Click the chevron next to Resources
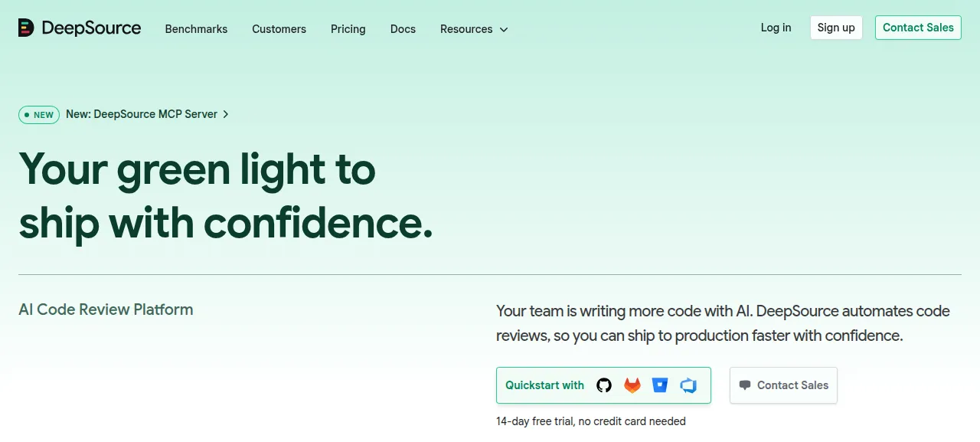 tap(503, 30)
